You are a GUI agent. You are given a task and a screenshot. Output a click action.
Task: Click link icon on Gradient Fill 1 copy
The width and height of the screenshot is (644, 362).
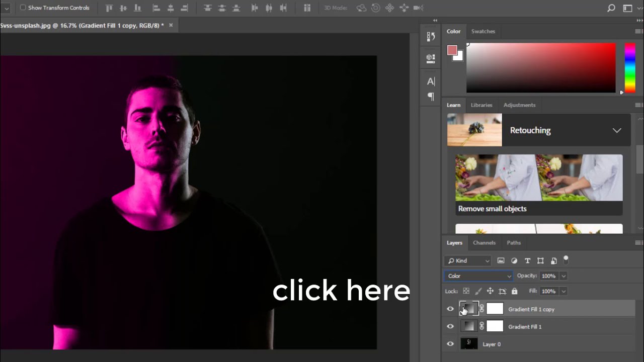point(481,309)
